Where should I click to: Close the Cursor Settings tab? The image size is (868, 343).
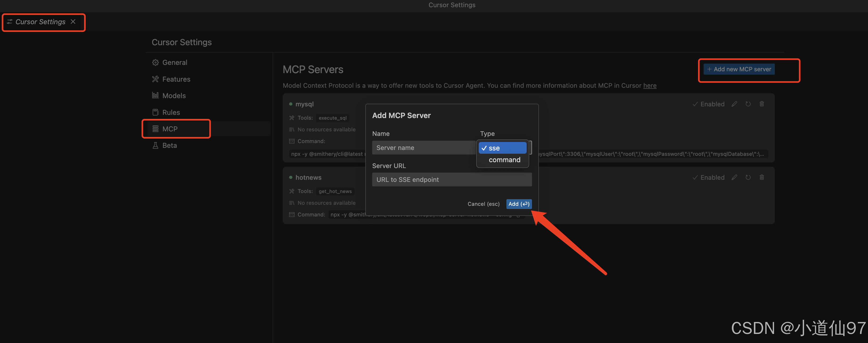73,22
